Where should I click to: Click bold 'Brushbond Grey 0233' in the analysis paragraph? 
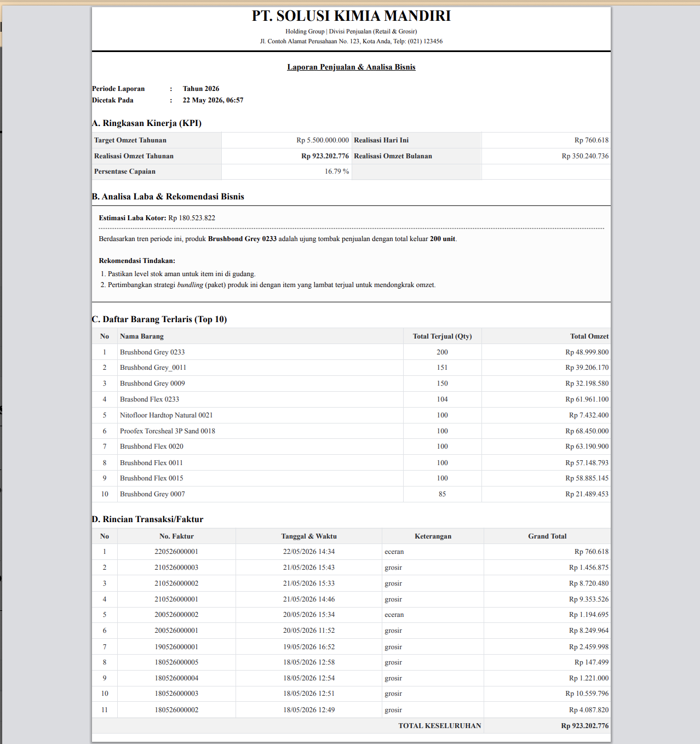pos(242,239)
